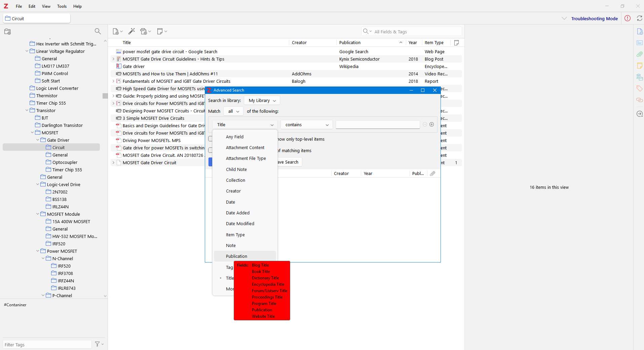Click the attachment paperclip column in search results
Screen dimensions: 644x350
[432, 174]
